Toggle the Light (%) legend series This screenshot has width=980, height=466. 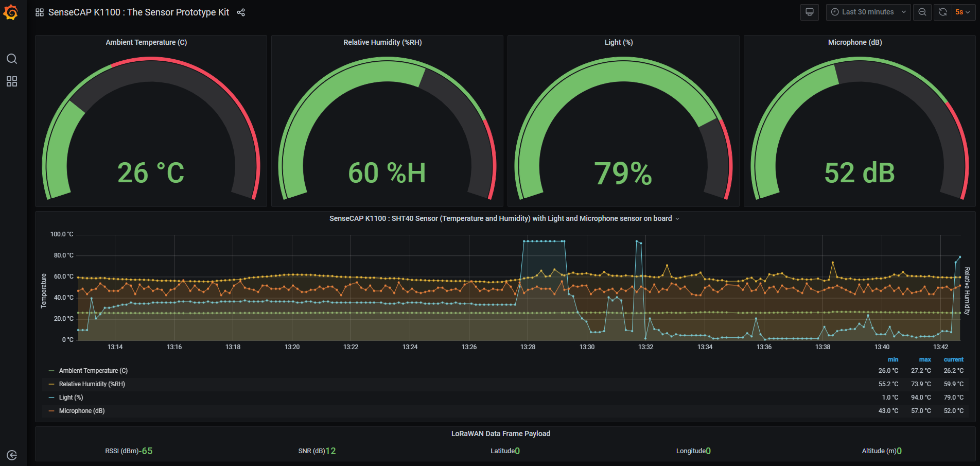[x=71, y=398]
